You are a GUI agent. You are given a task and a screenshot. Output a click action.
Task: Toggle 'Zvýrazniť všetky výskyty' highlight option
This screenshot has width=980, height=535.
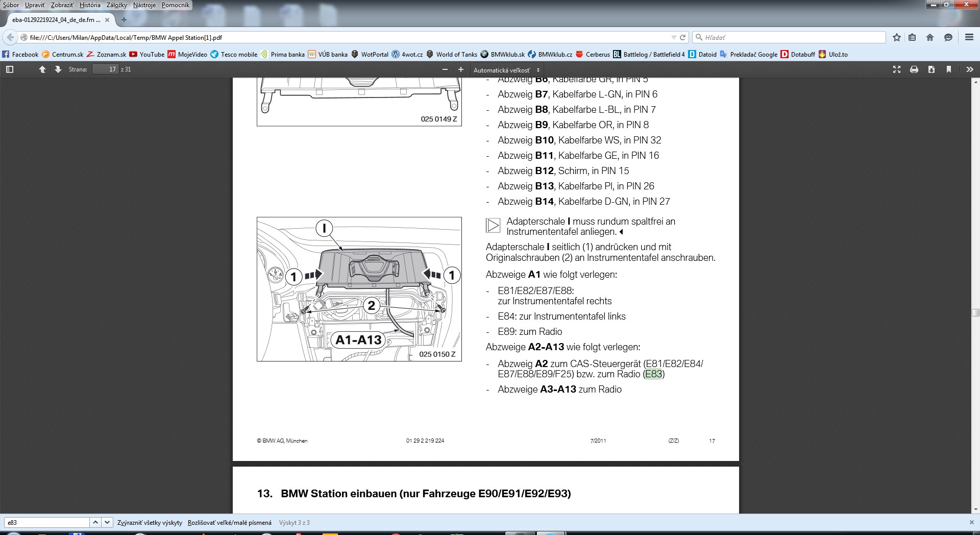(150, 523)
